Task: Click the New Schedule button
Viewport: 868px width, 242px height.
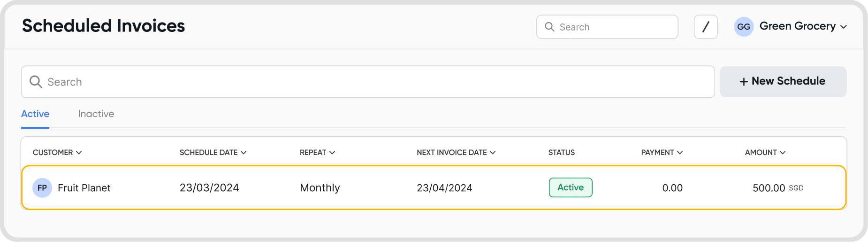Action: 783,81
